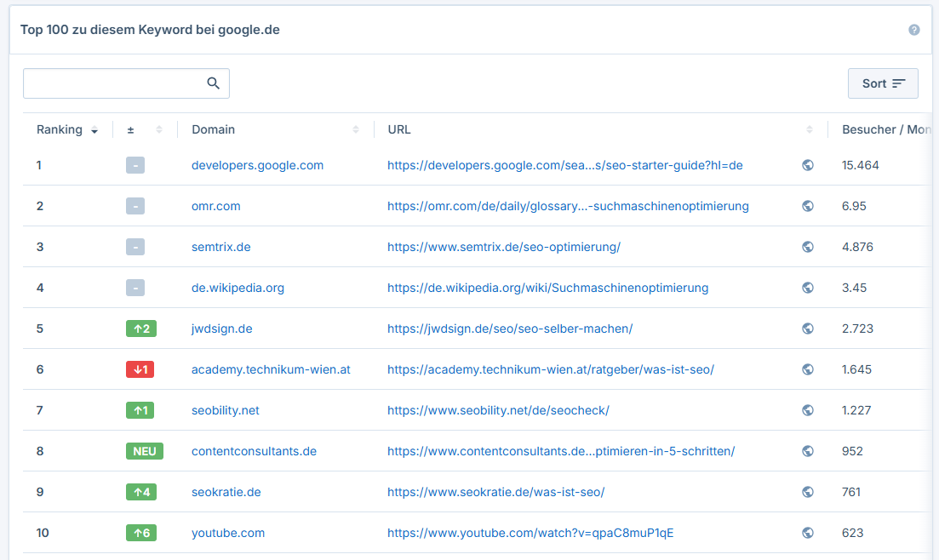Screen dimensions: 939x560
Task: Open the technikum-wien was-ist-seo URL
Action: (550, 369)
